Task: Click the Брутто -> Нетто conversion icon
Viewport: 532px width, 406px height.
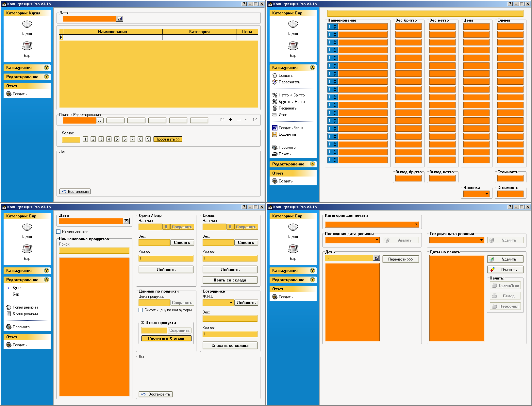Action: coord(275,102)
